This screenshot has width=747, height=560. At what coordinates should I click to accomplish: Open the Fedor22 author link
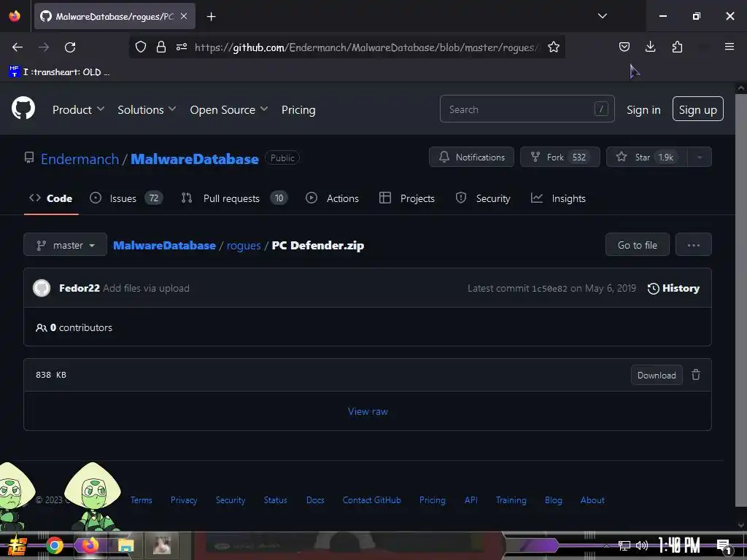tap(79, 288)
